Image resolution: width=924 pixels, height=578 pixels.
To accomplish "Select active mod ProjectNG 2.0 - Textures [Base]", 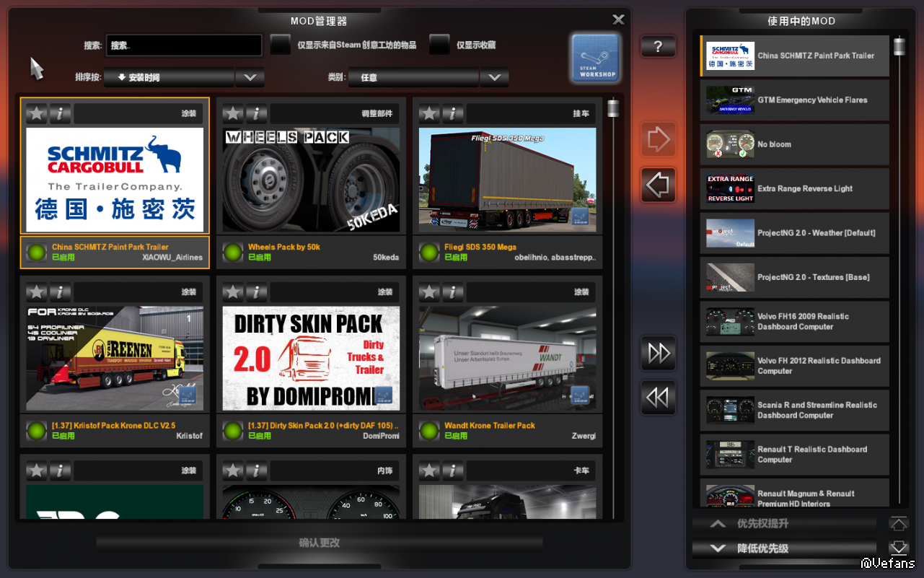I will point(795,277).
